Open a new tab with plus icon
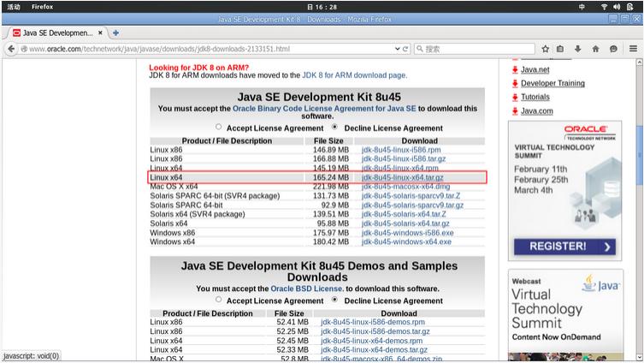The width and height of the screenshot is (644, 363). 115,33
